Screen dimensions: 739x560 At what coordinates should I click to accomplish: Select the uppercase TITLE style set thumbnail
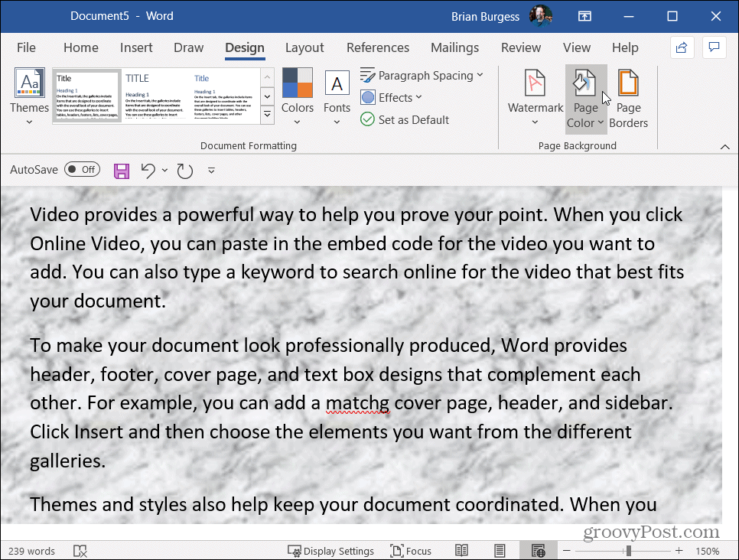155,96
